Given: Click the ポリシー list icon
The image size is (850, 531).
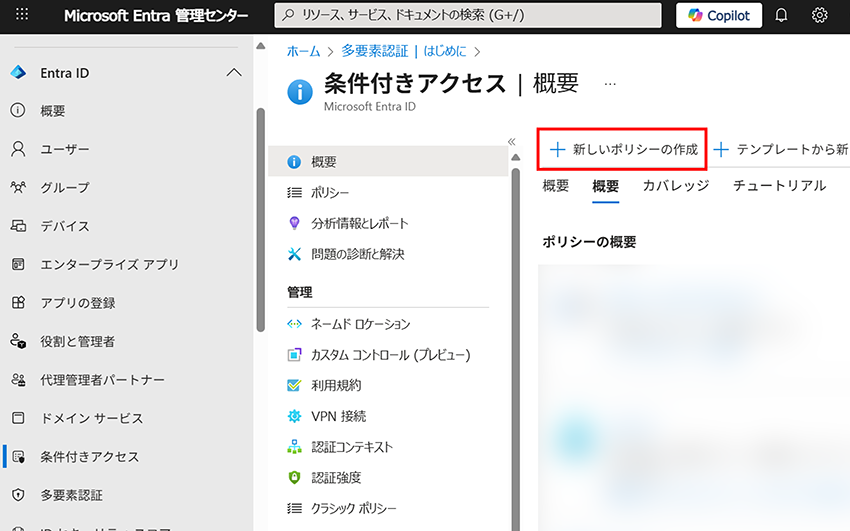Looking at the screenshot, I should pyautogui.click(x=294, y=192).
